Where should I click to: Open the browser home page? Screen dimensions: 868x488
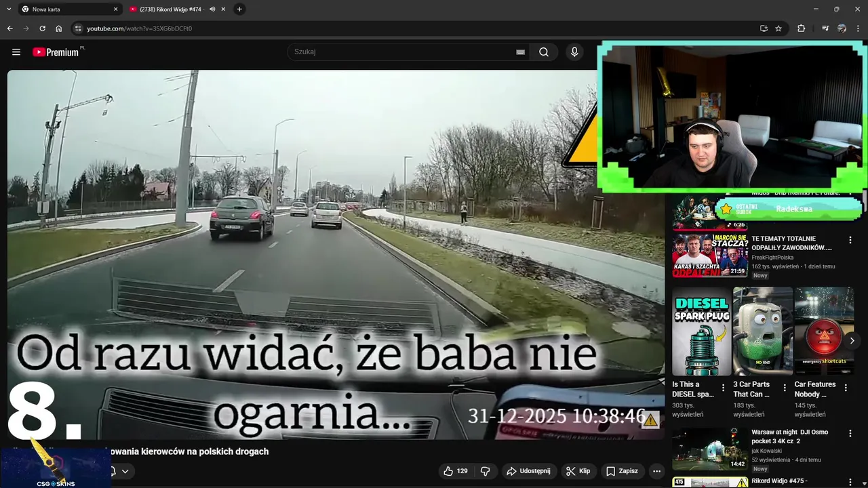click(58, 28)
